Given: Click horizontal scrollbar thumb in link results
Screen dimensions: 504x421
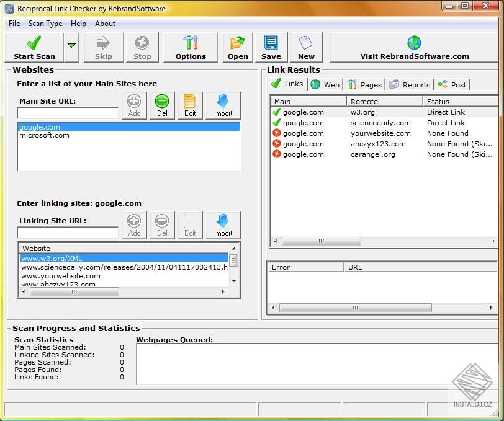Looking at the screenshot, I should click(x=322, y=241).
